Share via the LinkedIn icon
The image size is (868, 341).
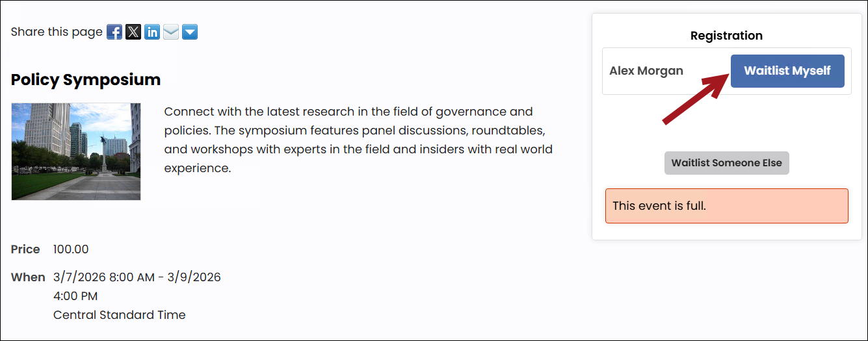152,32
